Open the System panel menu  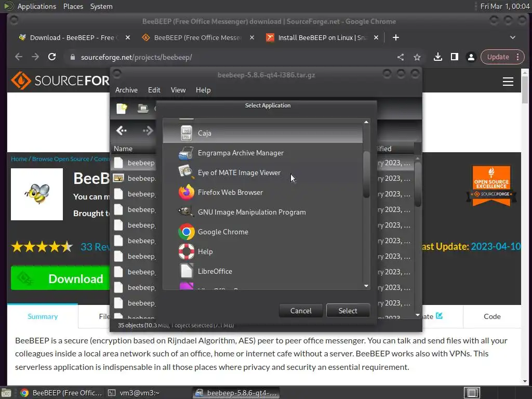click(x=101, y=6)
